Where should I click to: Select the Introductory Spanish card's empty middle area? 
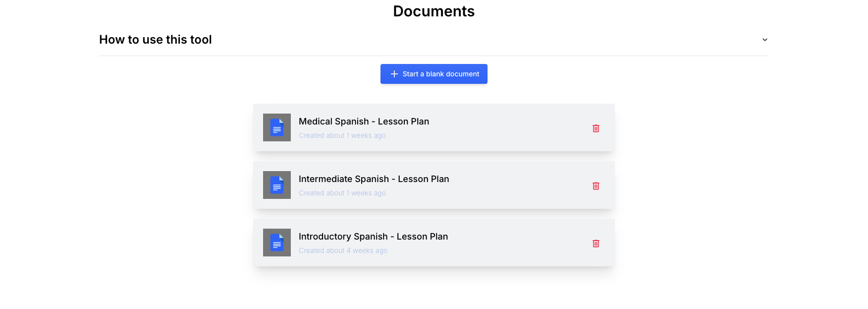point(520,243)
